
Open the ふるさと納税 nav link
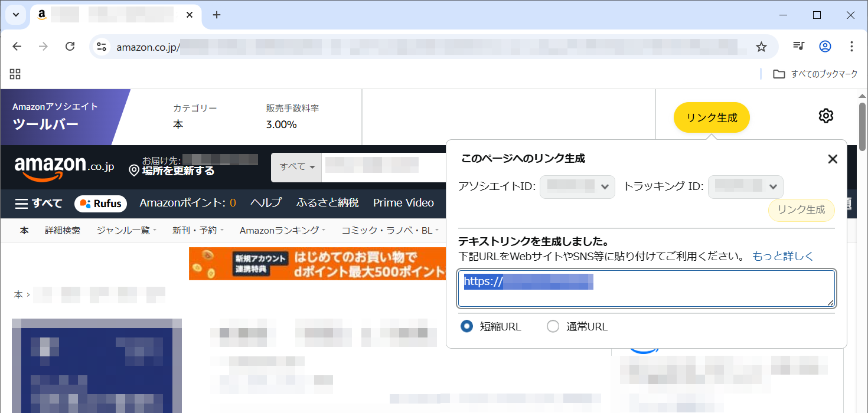(x=327, y=203)
